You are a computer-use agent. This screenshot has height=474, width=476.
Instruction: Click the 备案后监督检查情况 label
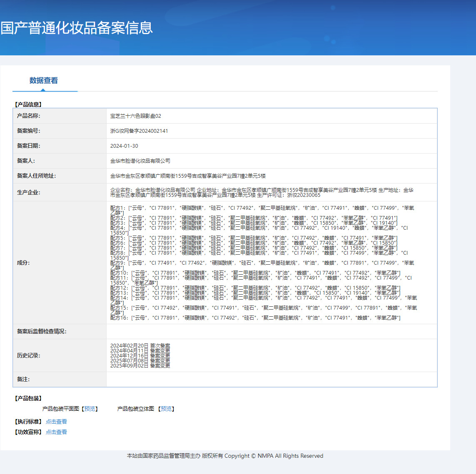[x=42, y=331]
